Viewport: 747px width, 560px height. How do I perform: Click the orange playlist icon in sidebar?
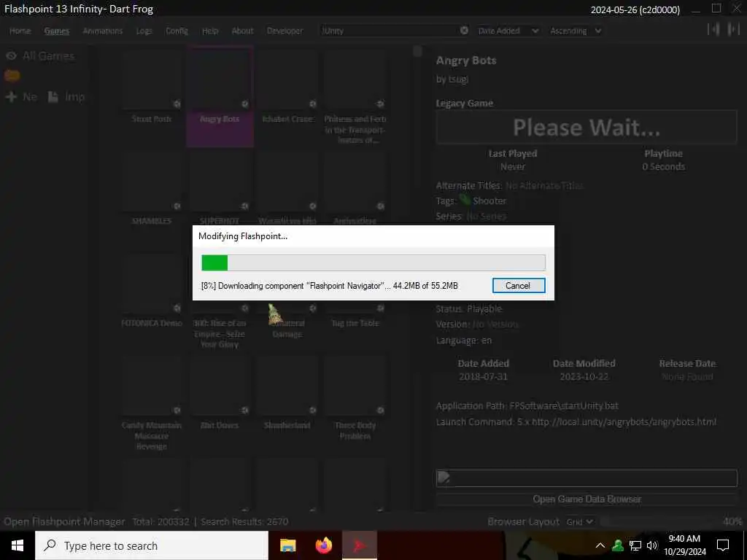tap(12, 76)
